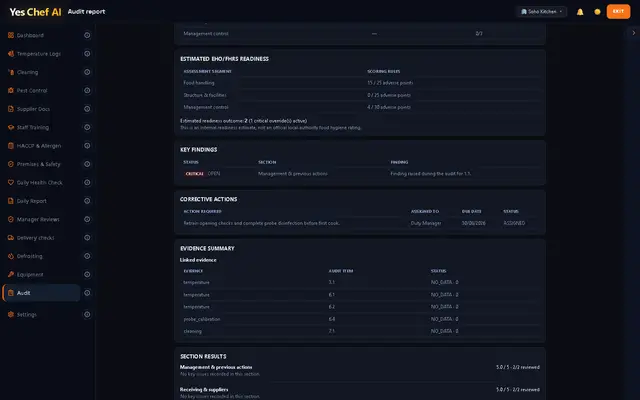Viewport: 640px width, 400px height.
Task: Click the temperature evidence for item 6.1
Action: tap(196, 295)
